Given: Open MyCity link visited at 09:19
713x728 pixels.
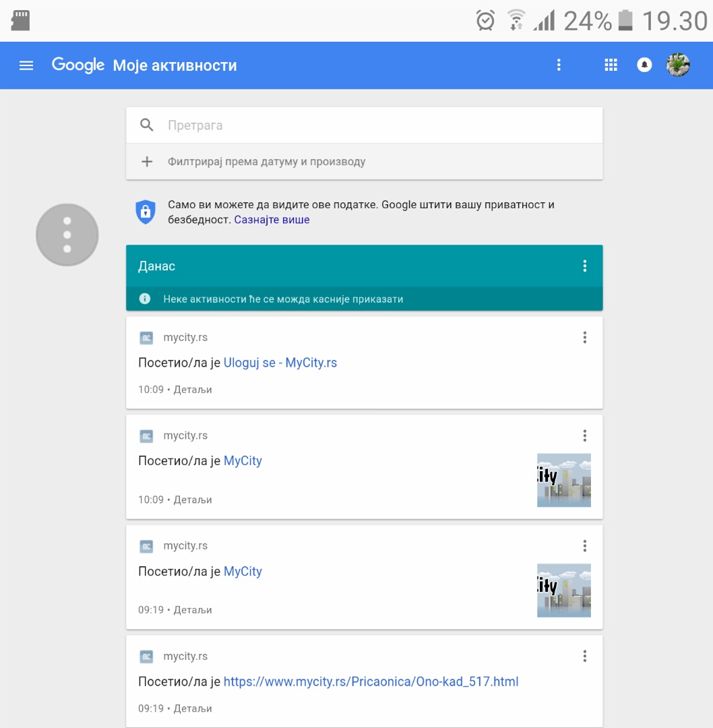Looking at the screenshot, I should coord(243,571).
